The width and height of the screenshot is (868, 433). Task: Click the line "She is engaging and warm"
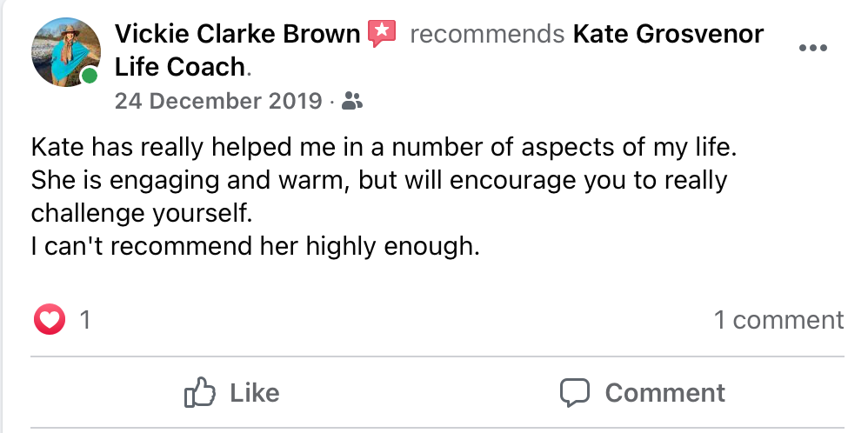tap(378, 180)
